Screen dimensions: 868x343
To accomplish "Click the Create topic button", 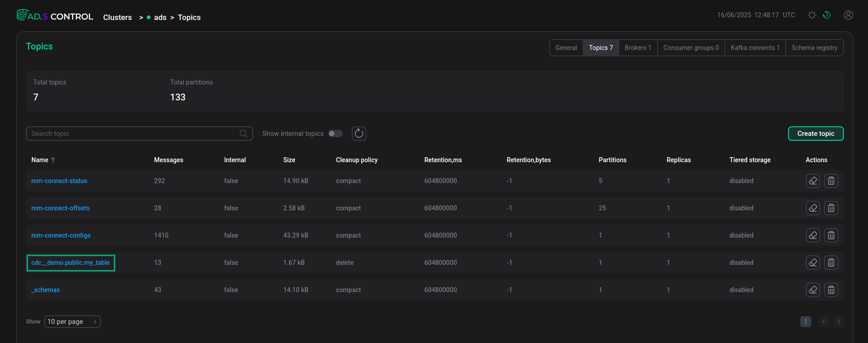I will (816, 134).
